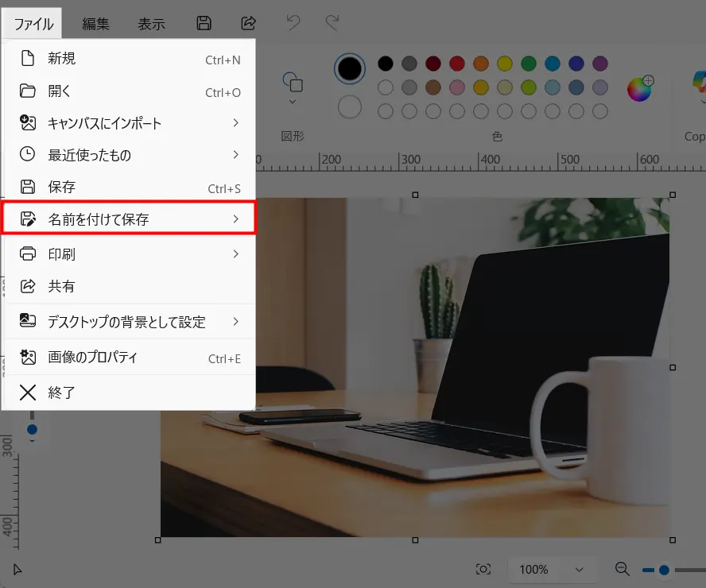Click the bottom-right canvas resize handle
The height and width of the screenshot is (588, 706).
point(673,540)
